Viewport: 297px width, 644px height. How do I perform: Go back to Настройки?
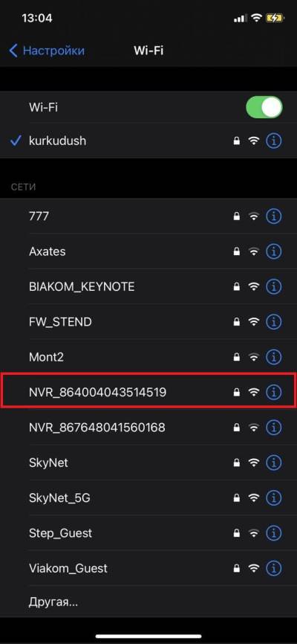(47, 51)
